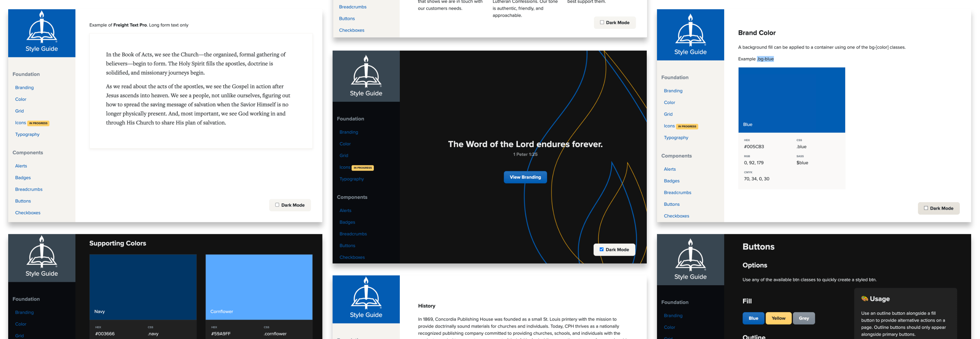Click the highlighted .bg-blue example code
Screen dimensions: 980x339
(766, 59)
